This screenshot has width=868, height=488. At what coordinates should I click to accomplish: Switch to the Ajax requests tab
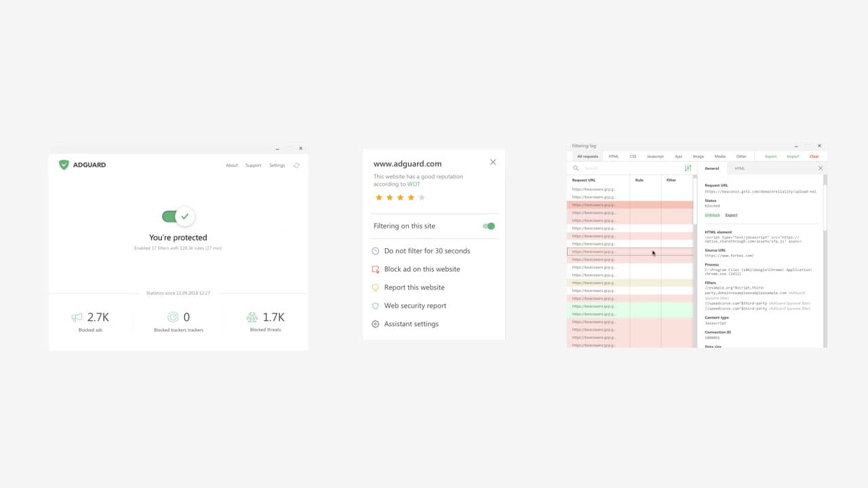pos(679,157)
